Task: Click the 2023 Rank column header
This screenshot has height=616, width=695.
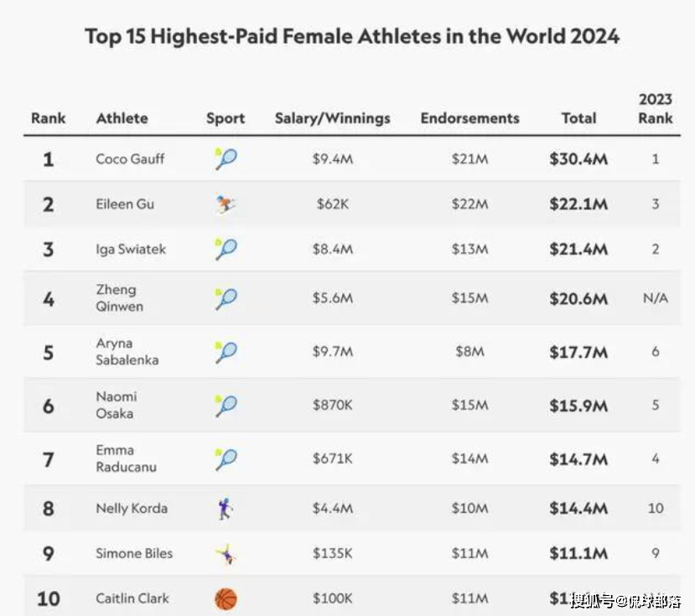Action: (655, 109)
